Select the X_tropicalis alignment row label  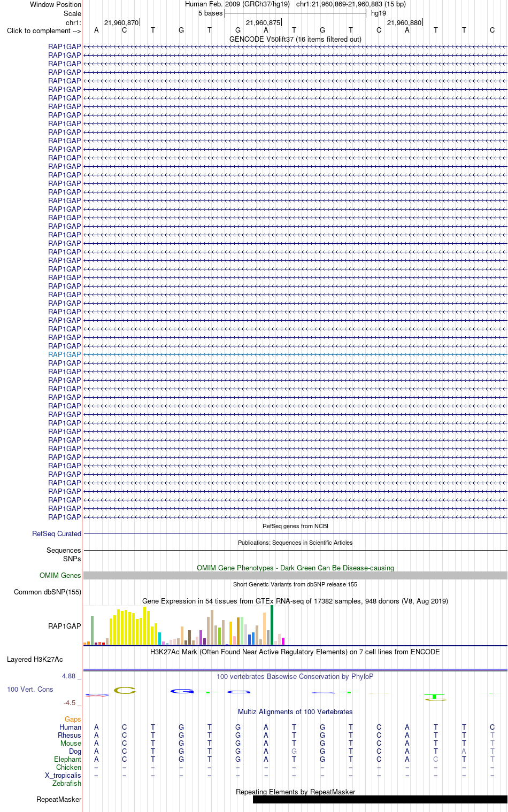pos(63,775)
